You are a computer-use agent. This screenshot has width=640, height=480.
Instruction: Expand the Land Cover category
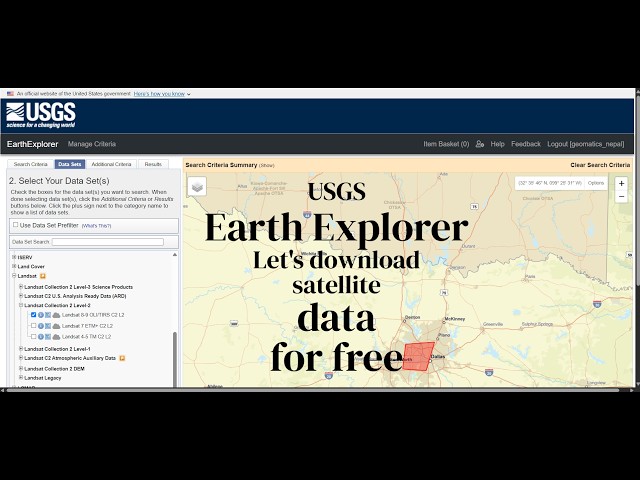point(14,266)
